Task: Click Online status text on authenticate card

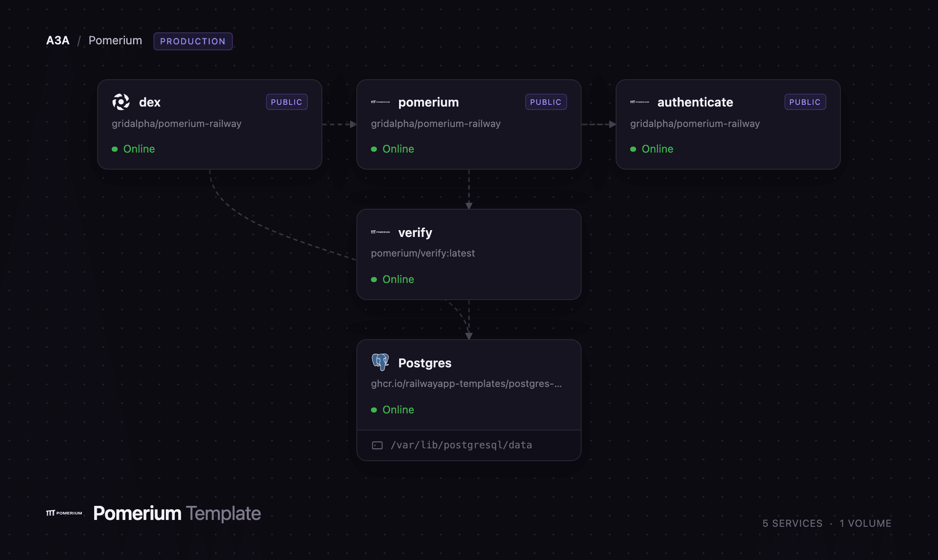Action: 657,149
